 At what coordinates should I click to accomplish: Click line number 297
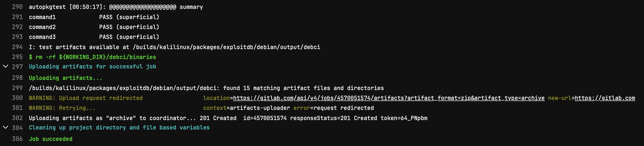pyautogui.click(x=17, y=67)
